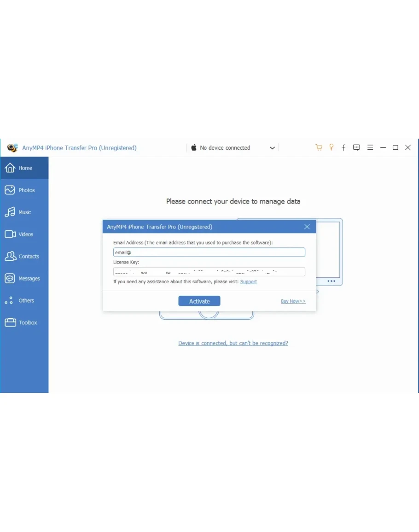Open the Videos section
The width and height of the screenshot is (419, 532).
[24, 234]
